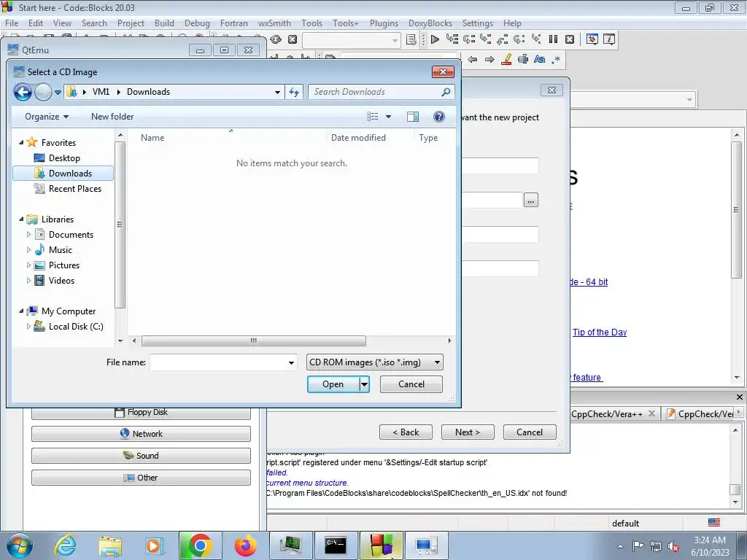Collapse the Favorites group
The width and height of the screenshot is (747, 560).
pos(21,142)
